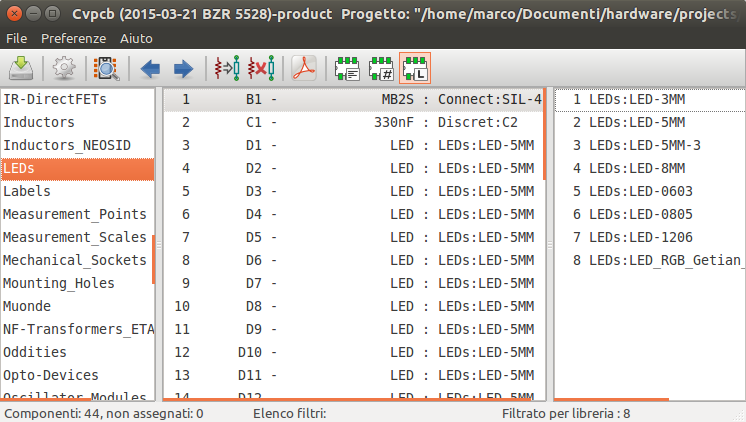Image resolution: width=746 pixels, height=422 pixels.
Task: Choose footprint LEDs:LED_RGB_Getian
Action: pyautogui.click(x=650, y=260)
